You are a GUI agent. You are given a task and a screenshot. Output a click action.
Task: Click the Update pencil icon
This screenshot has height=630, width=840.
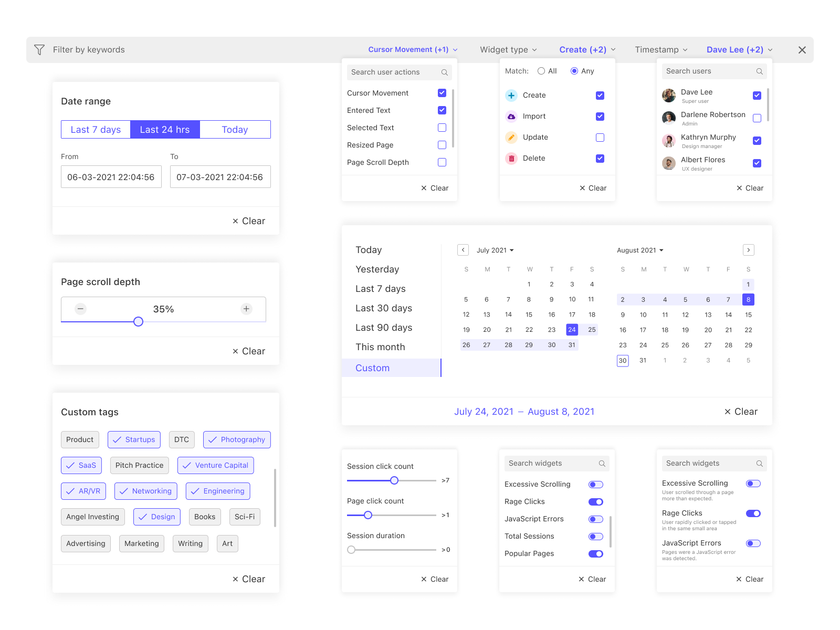pyautogui.click(x=511, y=138)
